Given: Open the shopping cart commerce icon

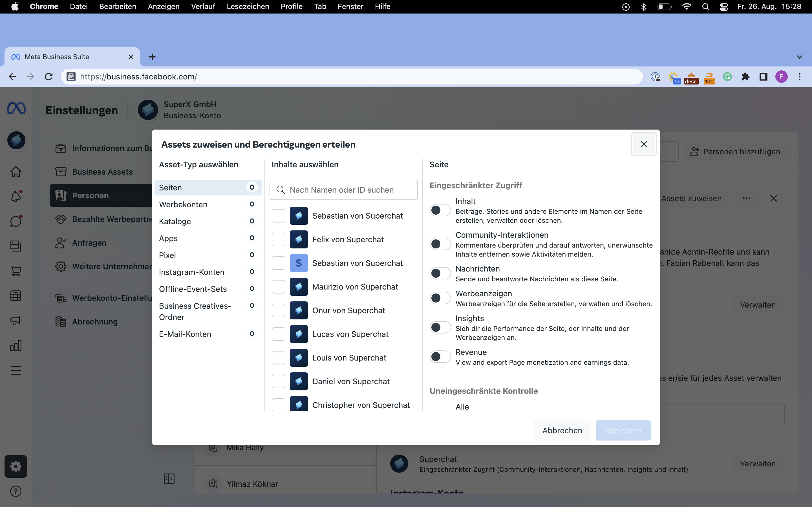Looking at the screenshot, I should pyautogui.click(x=16, y=271).
